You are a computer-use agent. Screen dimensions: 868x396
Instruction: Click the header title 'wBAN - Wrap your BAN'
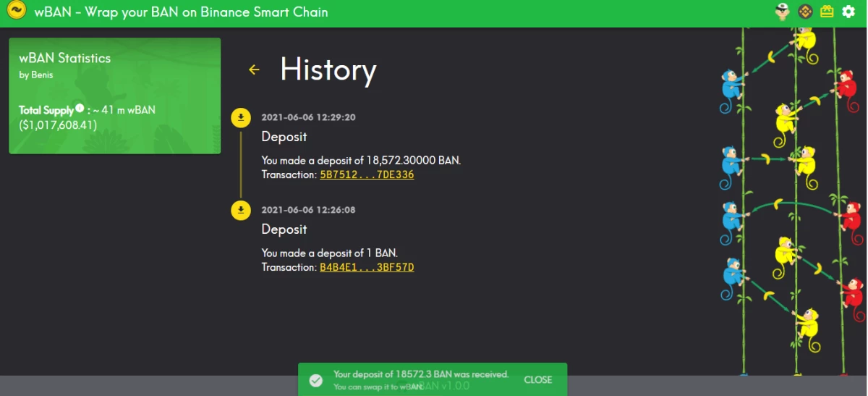point(182,12)
